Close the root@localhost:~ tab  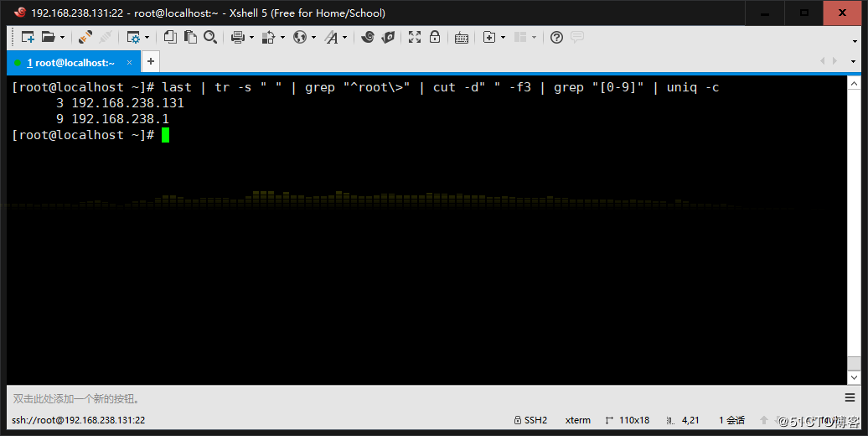(x=129, y=62)
